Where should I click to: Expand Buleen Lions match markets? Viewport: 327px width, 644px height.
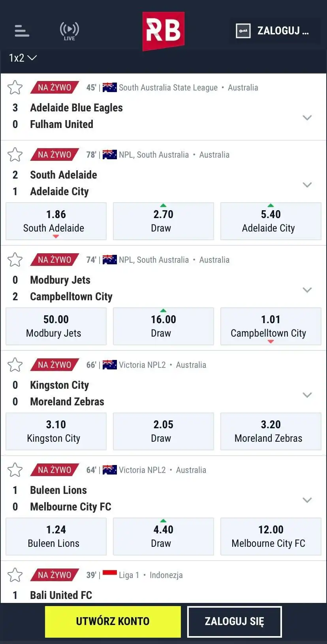pyautogui.click(x=307, y=500)
